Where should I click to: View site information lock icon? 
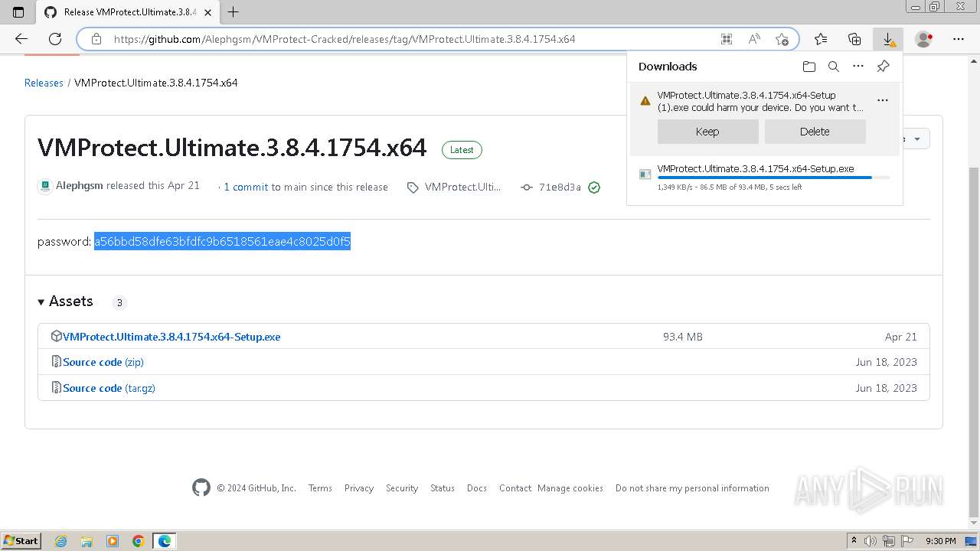96,39
